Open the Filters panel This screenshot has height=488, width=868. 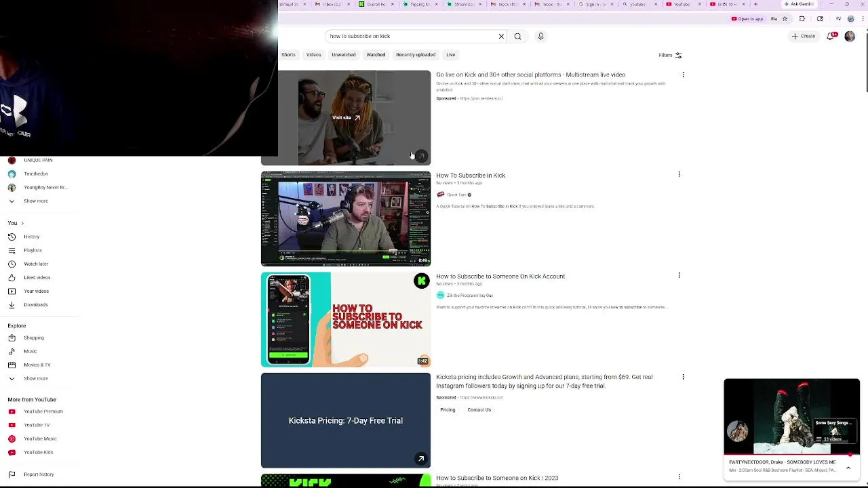pyautogui.click(x=670, y=55)
